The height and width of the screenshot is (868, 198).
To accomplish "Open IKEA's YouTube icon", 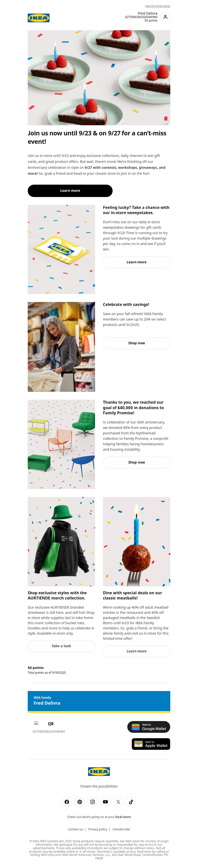I will coord(105,802).
